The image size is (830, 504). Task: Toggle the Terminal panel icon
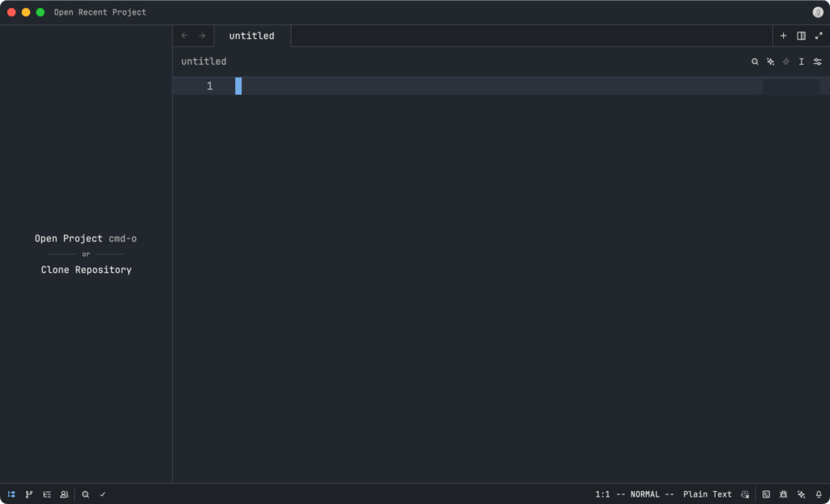tap(766, 494)
